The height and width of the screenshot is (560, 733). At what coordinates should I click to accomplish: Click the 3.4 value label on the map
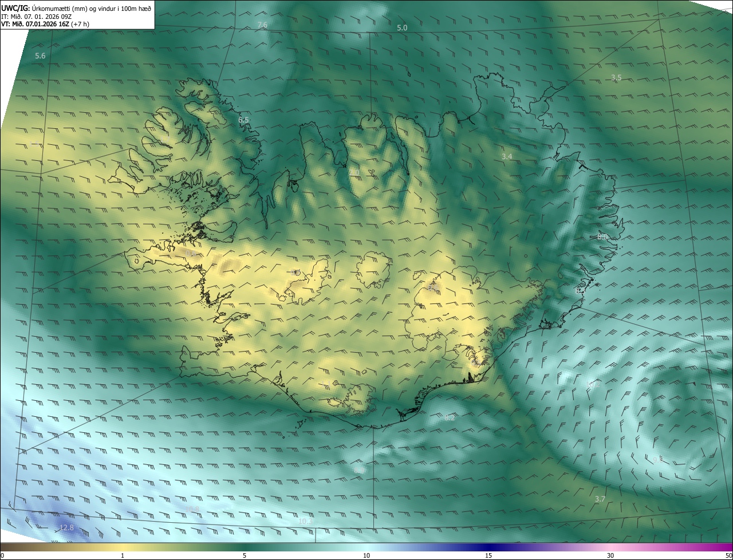[507, 156]
